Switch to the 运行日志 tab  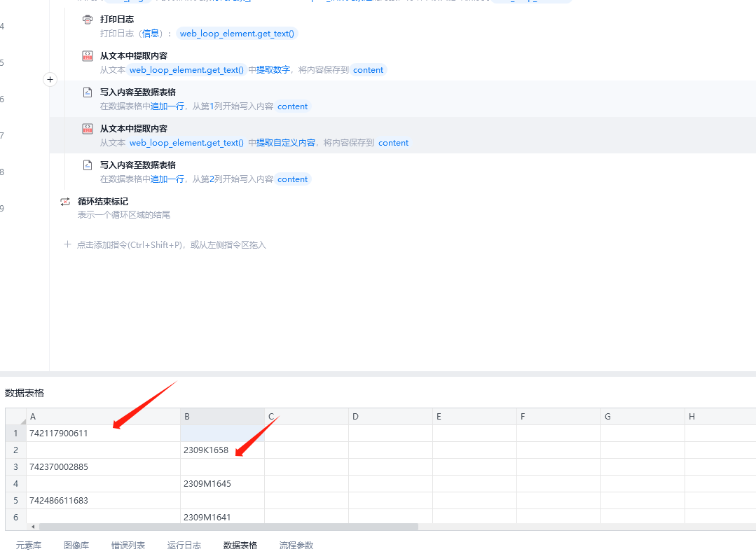click(184, 546)
